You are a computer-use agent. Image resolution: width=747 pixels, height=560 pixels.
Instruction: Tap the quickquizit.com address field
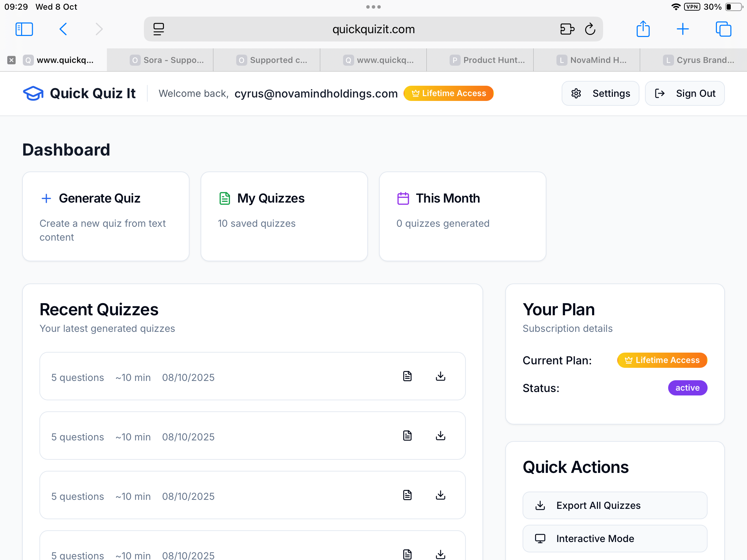pyautogui.click(x=373, y=29)
